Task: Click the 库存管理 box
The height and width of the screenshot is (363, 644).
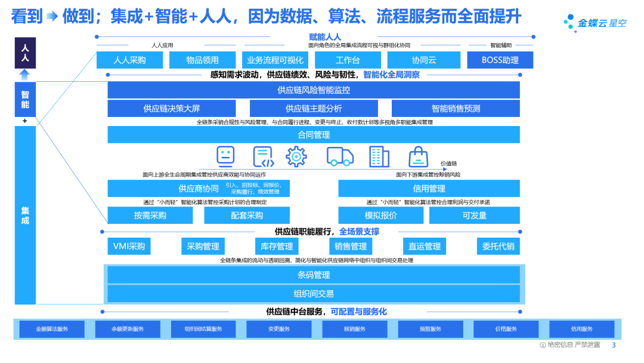Action: (277, 246)
